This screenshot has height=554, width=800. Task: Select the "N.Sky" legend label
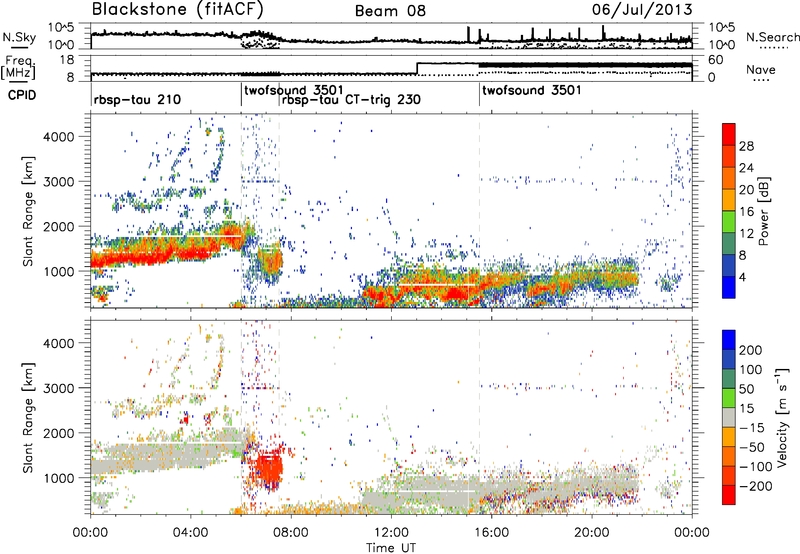pyautogui.click(x=19, y=37)
